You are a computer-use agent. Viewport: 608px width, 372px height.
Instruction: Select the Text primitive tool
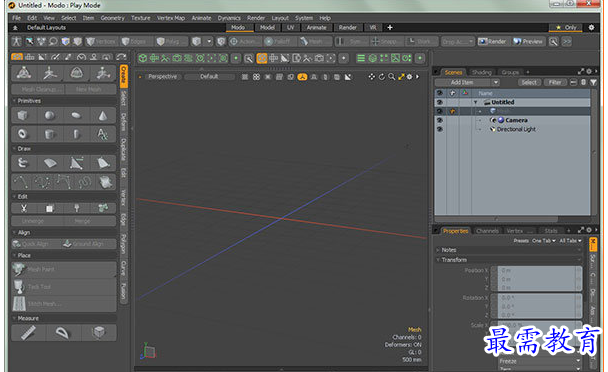[103, 134]
